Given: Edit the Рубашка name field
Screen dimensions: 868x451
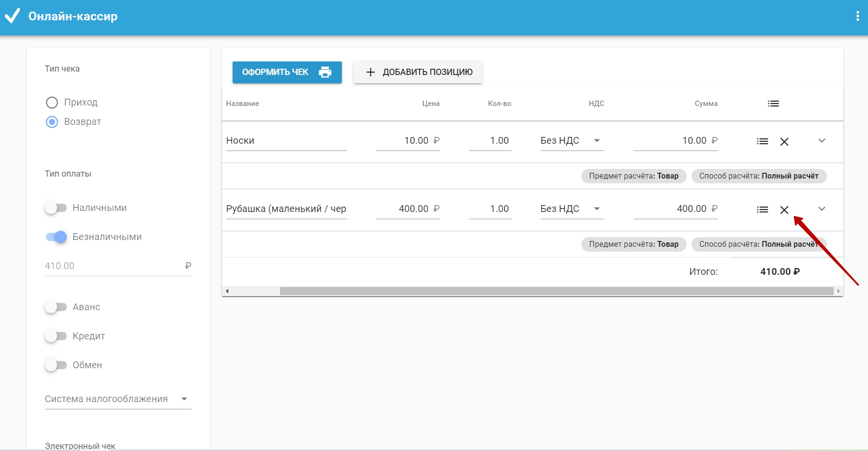Looking at the screenshot, I should 287,209.
